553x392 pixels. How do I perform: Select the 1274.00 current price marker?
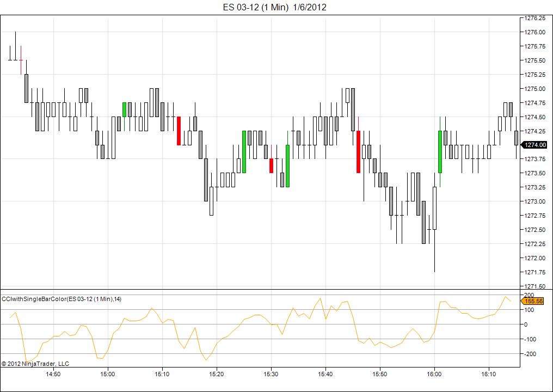[x=534, y=145]
